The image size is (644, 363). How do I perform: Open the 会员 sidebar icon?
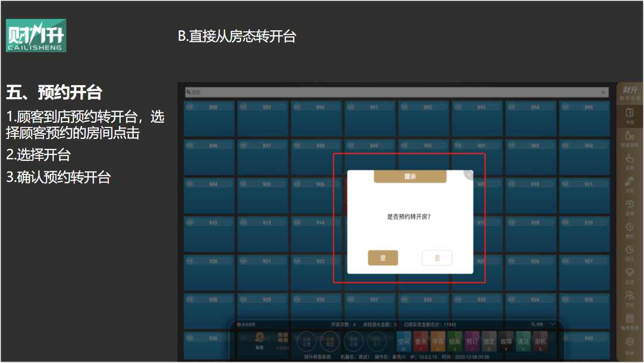pyautogui.click(x=630, y=276)
